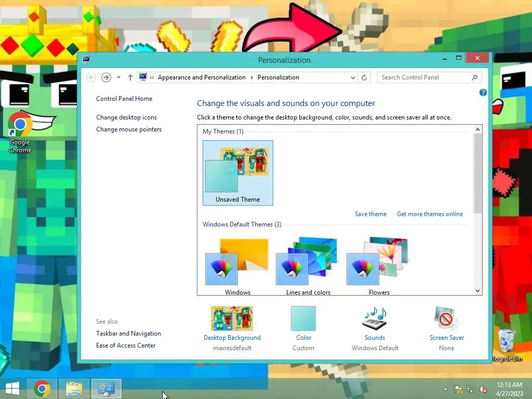Click the search magnifier icon in Control Panel

coord(474,78)
